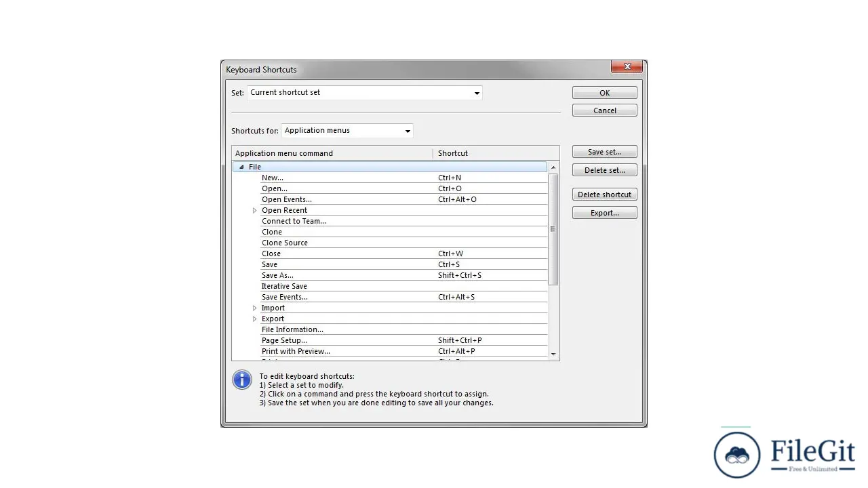Select the Page Setup... command row

coord(403,340)
